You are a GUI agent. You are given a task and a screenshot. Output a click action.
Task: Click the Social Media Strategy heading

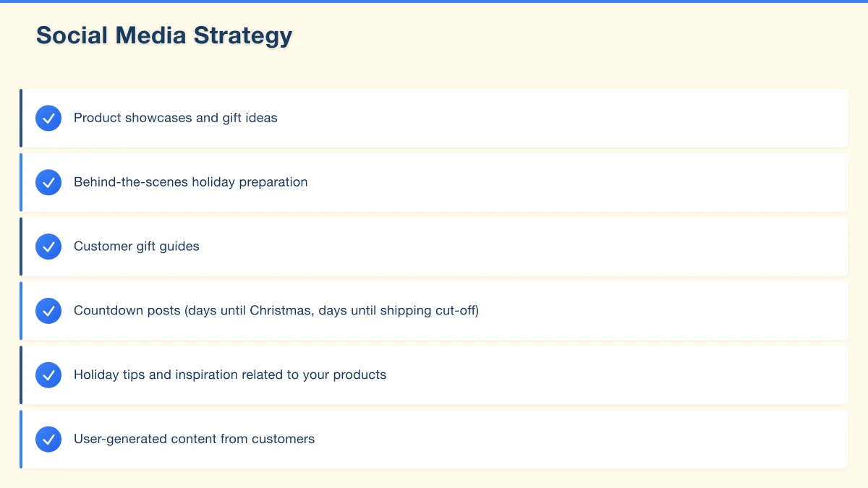pyautogui.click(x=164, y=35)
